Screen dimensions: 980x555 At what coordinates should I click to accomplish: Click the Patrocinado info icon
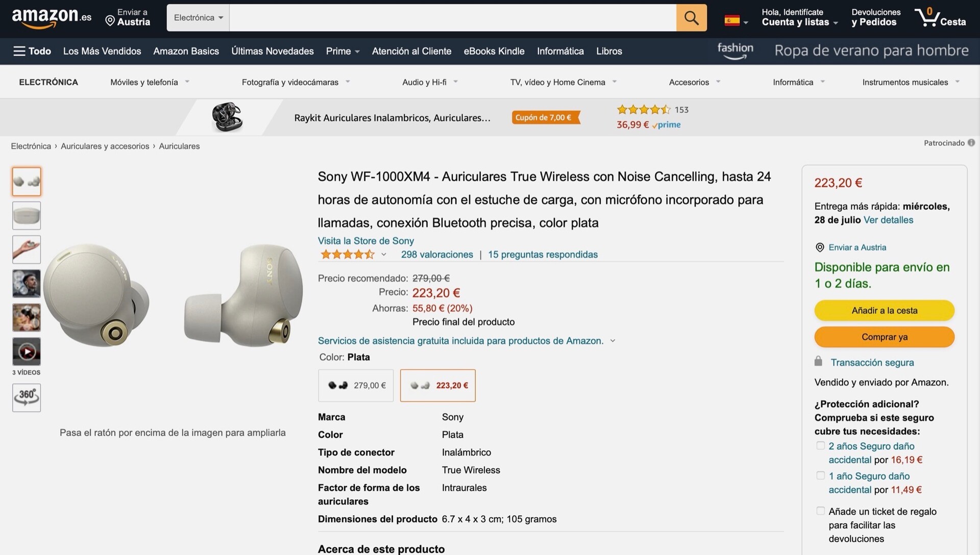[971, 143]
